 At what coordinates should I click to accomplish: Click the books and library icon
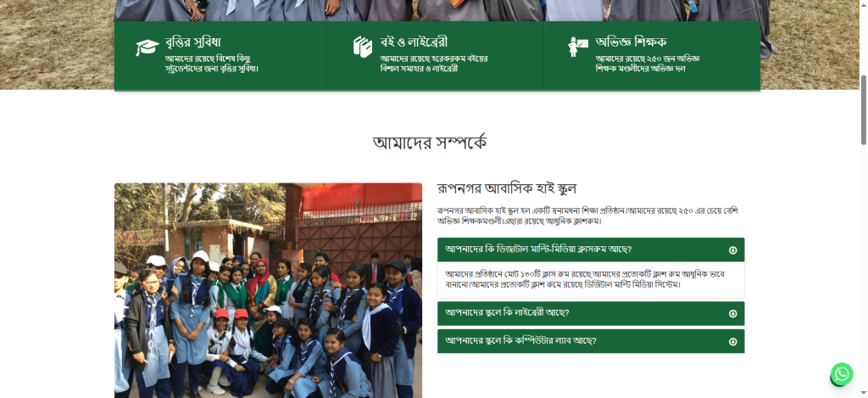click(x=363, y=48)
